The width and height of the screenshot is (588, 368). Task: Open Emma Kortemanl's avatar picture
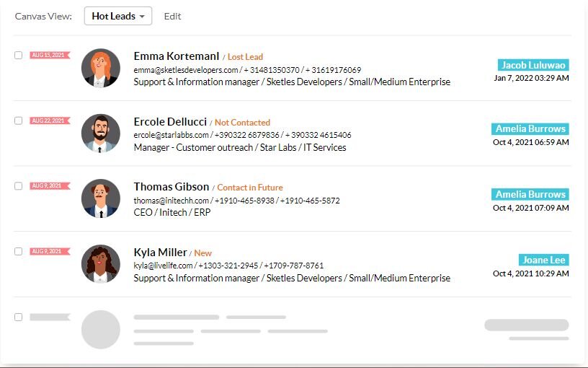point(100,68)
